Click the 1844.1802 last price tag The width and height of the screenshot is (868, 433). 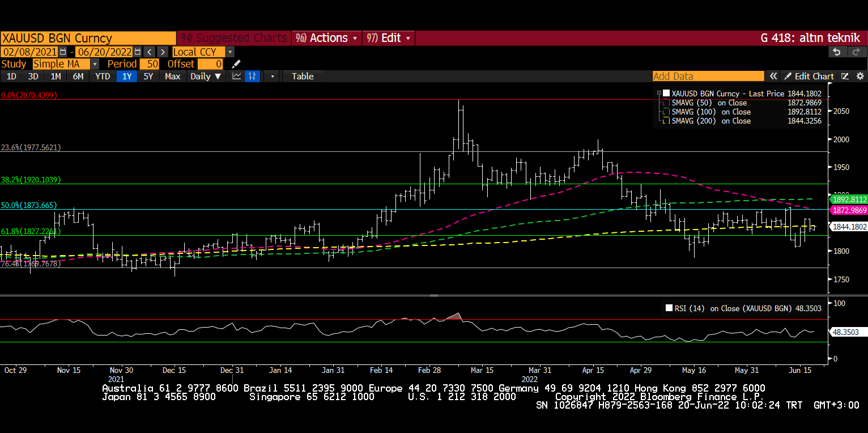pos(849,227)
